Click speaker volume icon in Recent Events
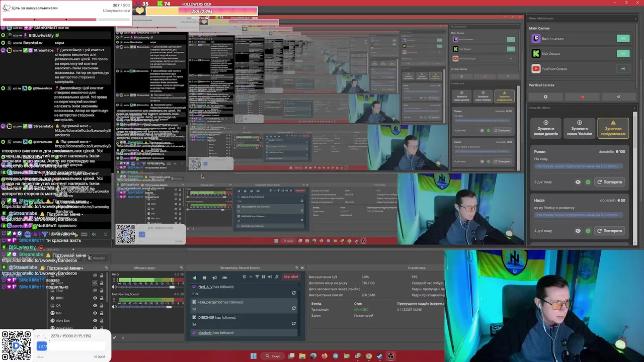The width and height of the screenshot is (644, 362). click(x=270, y=277)
